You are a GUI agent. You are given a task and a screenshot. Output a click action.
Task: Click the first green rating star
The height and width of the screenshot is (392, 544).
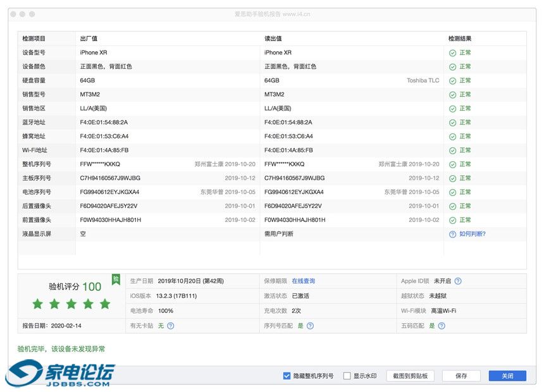[37, 304]
